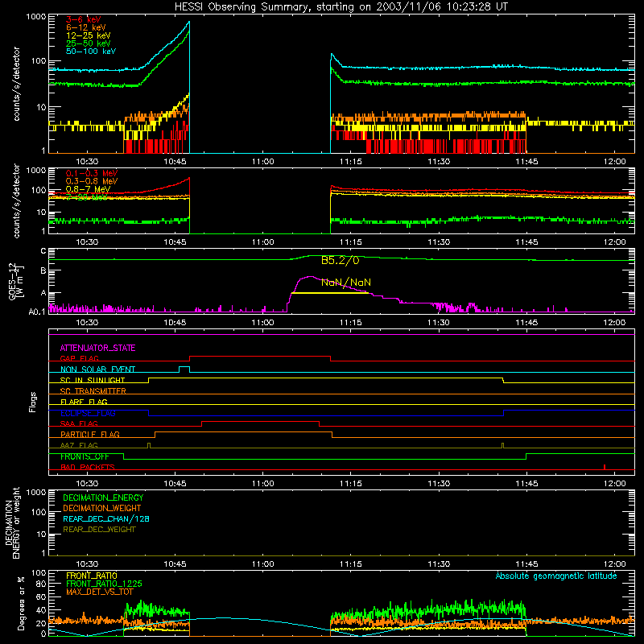Screen dimensions: 644x644
Task: Select the ATTENUATOR_STATE flag label
Action: pyautogui.click(x=97, y=348)
